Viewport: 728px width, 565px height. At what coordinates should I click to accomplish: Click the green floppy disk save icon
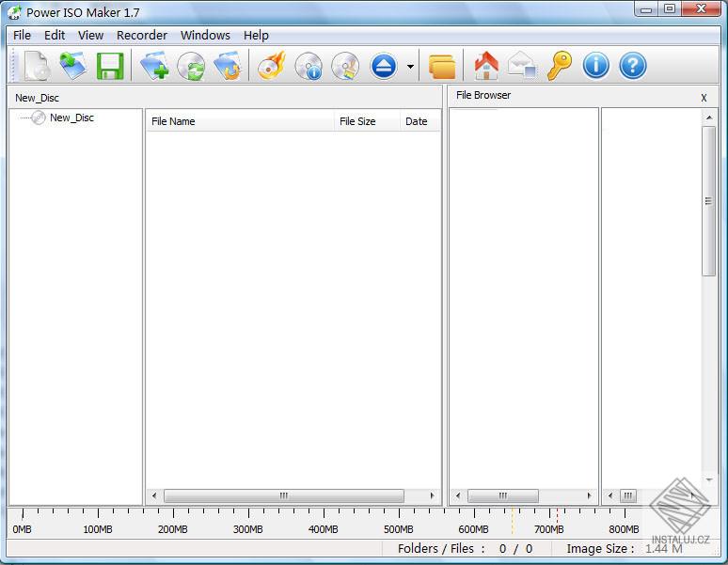pos(110,66)
